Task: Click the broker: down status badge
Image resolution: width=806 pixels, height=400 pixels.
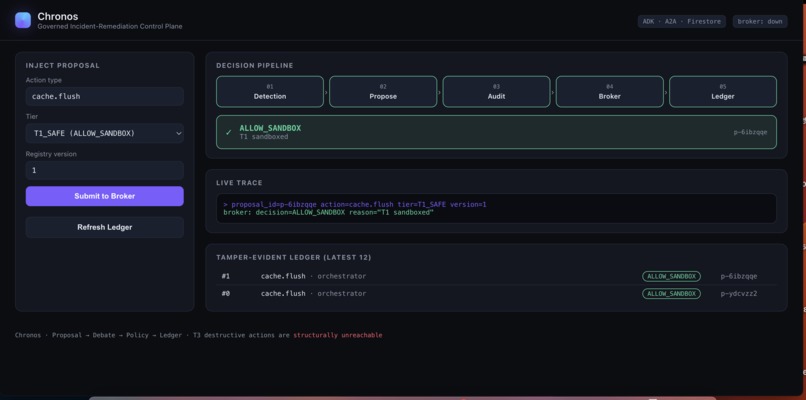Action: click(760, 22)
